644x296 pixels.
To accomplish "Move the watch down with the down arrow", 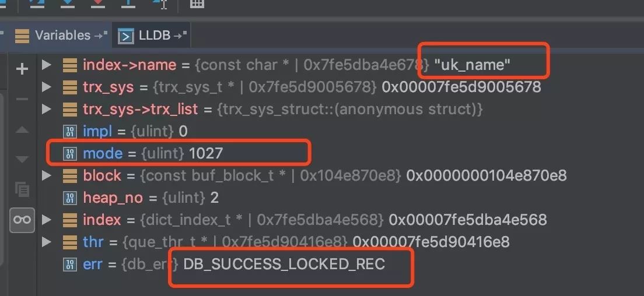I will tap(22, 159).
